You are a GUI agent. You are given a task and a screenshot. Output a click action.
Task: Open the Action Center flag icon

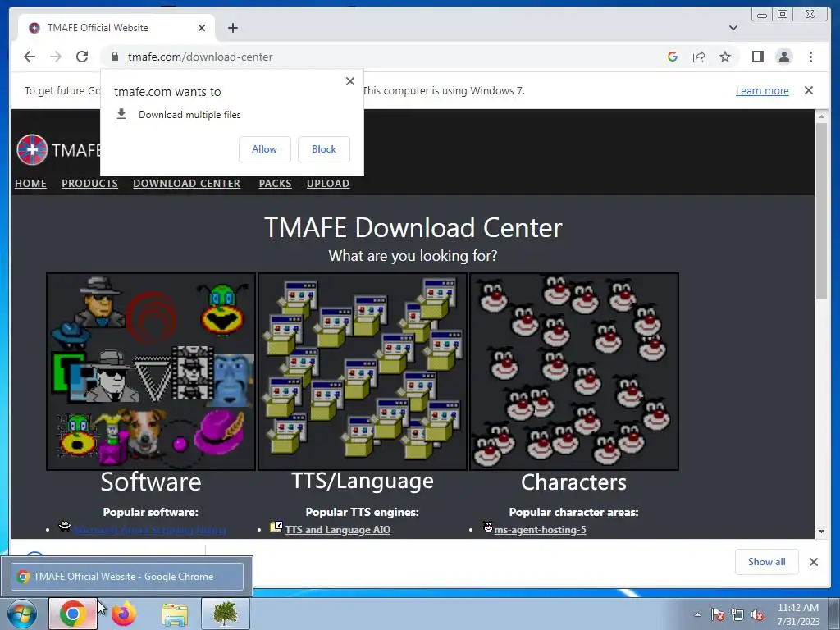(x=718, y=614)
